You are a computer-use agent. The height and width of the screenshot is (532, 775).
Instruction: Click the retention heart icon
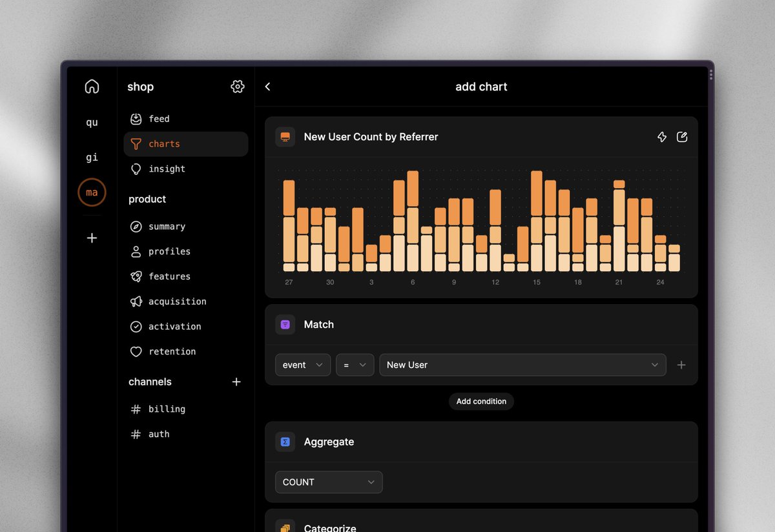pyautogui.click(x=136, y=352)
